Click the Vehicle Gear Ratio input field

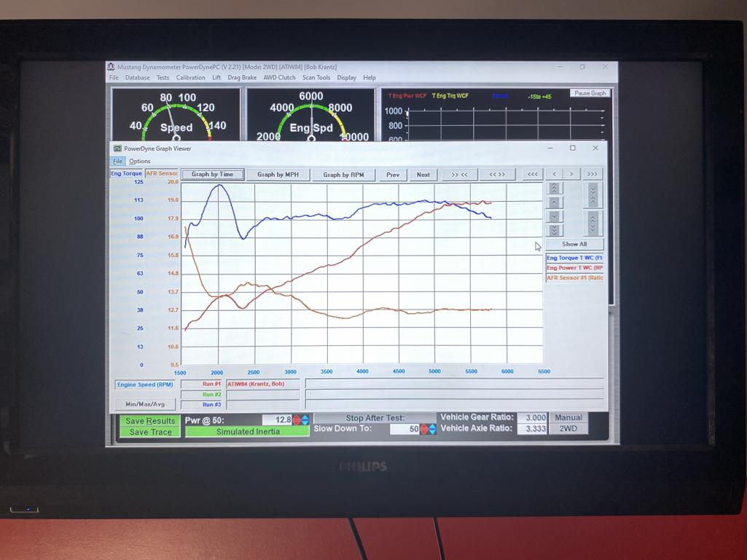coord(532,418)
